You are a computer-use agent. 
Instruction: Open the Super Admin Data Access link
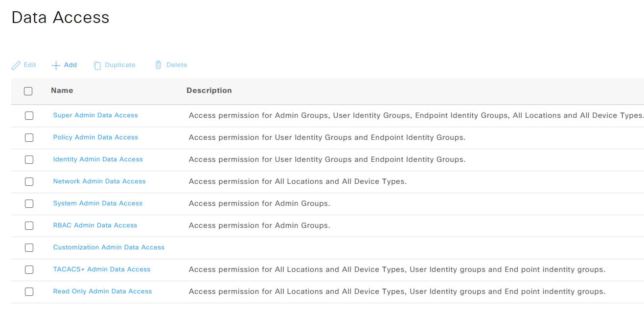coord(95,115)
